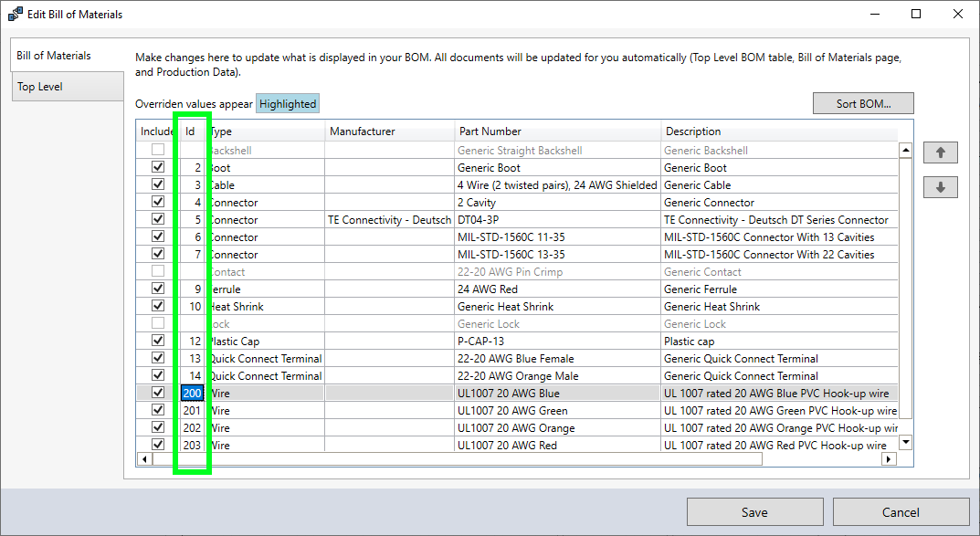The height and width of the screenshot is (536, 980).
Task: Uncheck Include for UL1007 20 AWG Green row
Action: pyautogui.click(x=158, y=410)
